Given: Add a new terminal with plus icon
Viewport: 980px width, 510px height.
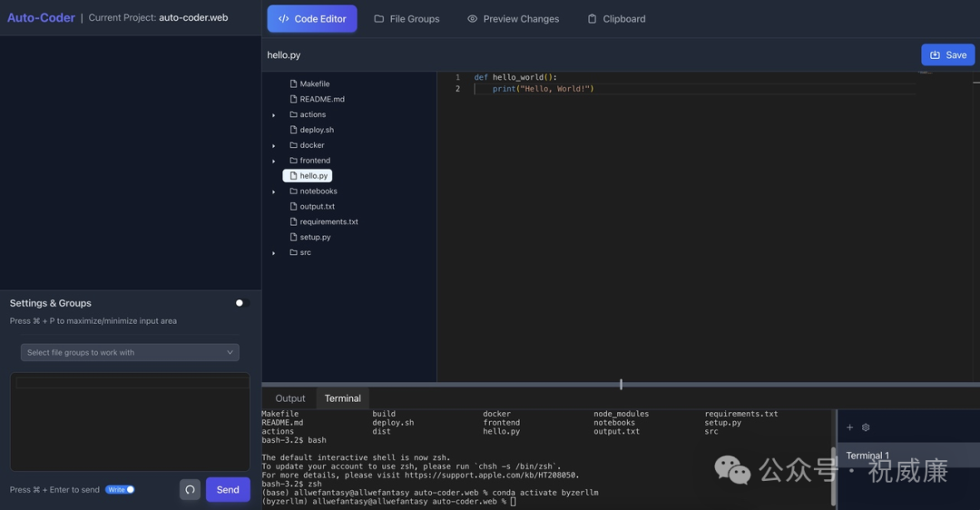Looking at the screenshot, I should [x=849, y=427].
